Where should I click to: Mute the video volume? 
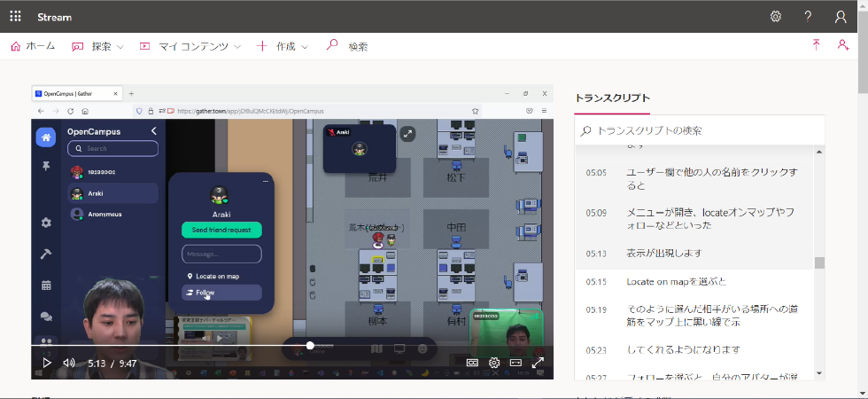69,363
